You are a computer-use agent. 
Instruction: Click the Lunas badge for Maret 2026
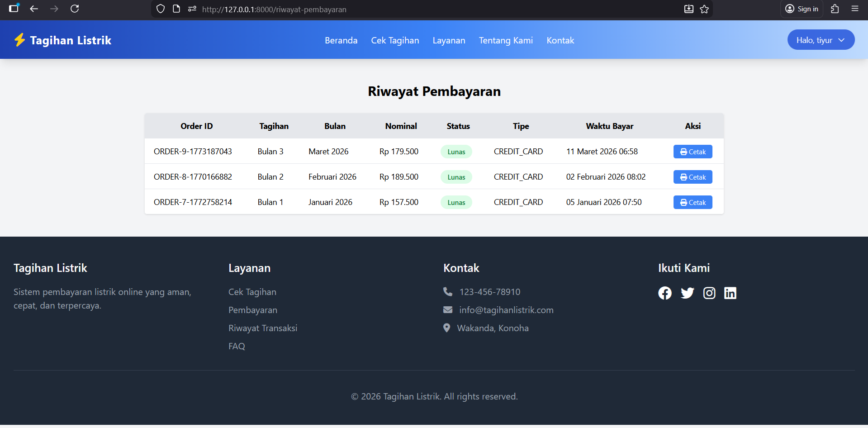[456, 152]
